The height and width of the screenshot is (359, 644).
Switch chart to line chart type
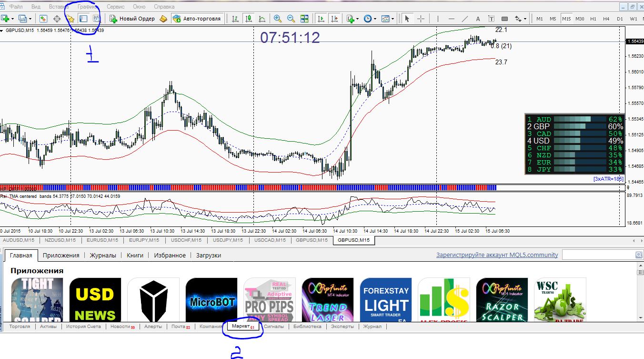[x=262, y=19]
